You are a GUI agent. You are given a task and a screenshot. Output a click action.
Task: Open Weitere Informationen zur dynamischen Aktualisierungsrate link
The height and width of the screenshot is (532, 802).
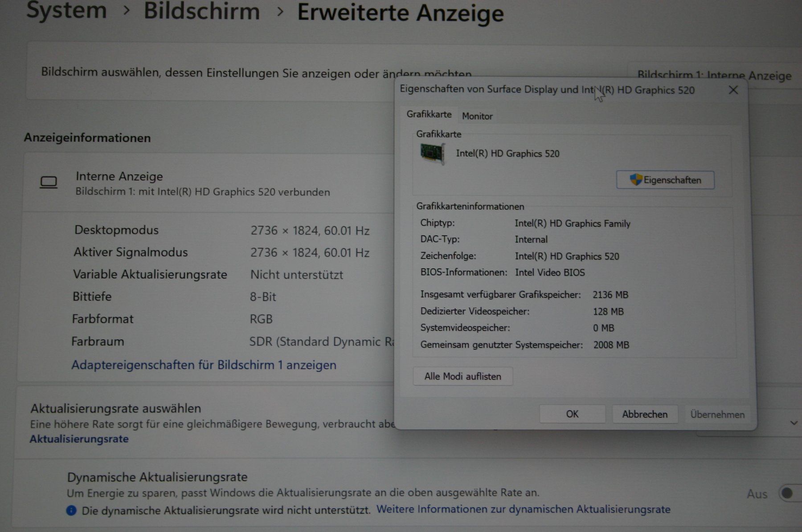tap(524, 509)
